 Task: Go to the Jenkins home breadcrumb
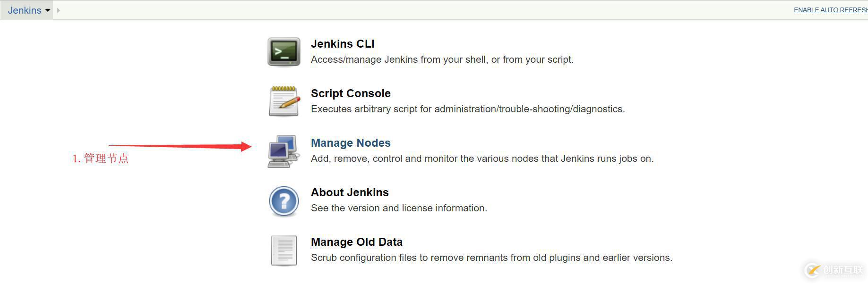tap(25, 10)
